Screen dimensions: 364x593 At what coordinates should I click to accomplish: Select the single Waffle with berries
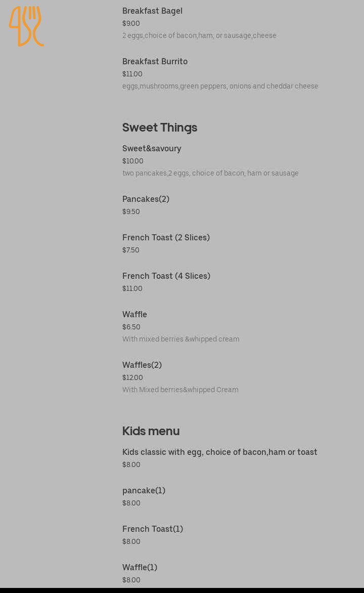134,314
